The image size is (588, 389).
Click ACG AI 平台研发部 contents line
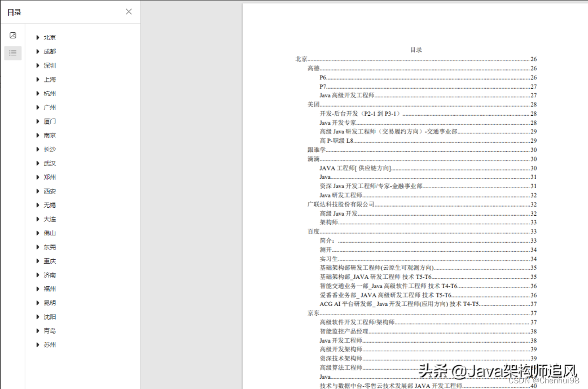(428, 304)
